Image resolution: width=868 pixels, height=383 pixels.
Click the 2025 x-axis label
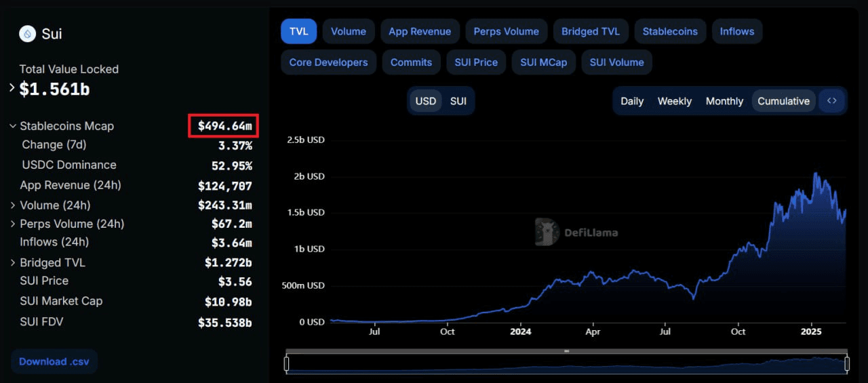[810, 331]
